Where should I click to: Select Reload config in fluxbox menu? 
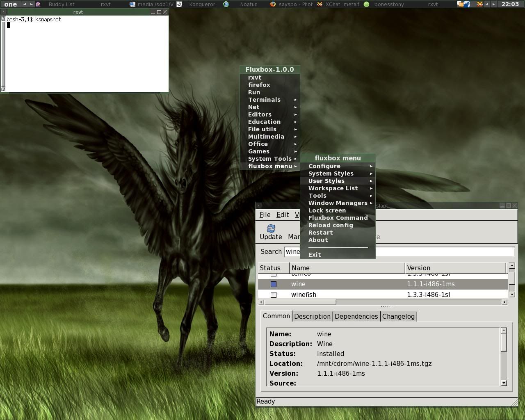coord(338,225)
